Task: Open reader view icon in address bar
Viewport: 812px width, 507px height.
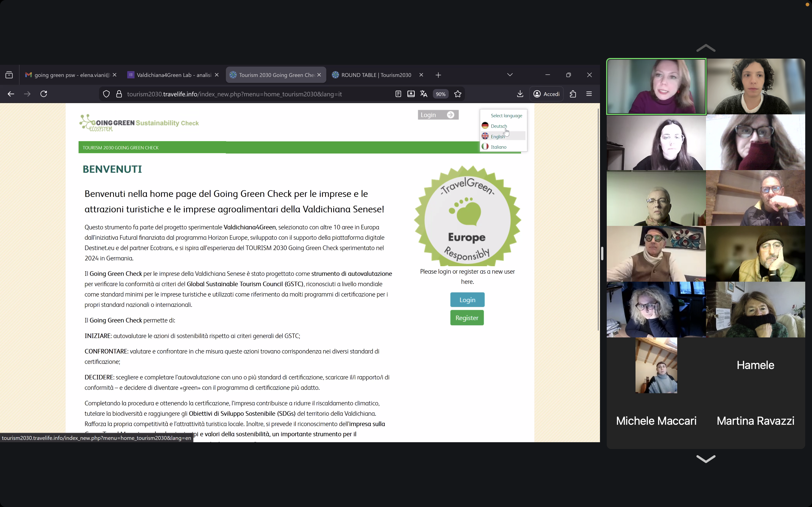Action: [x=398, y=94]
